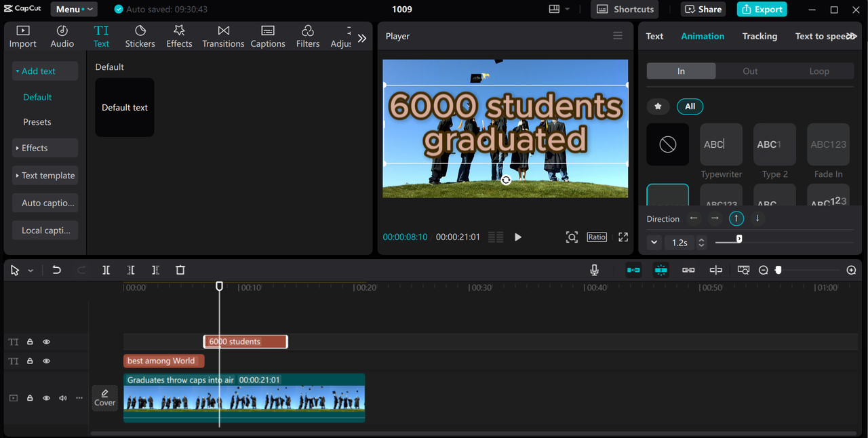Click the Undo arrow in timeline toolbar

coord(57,270)
